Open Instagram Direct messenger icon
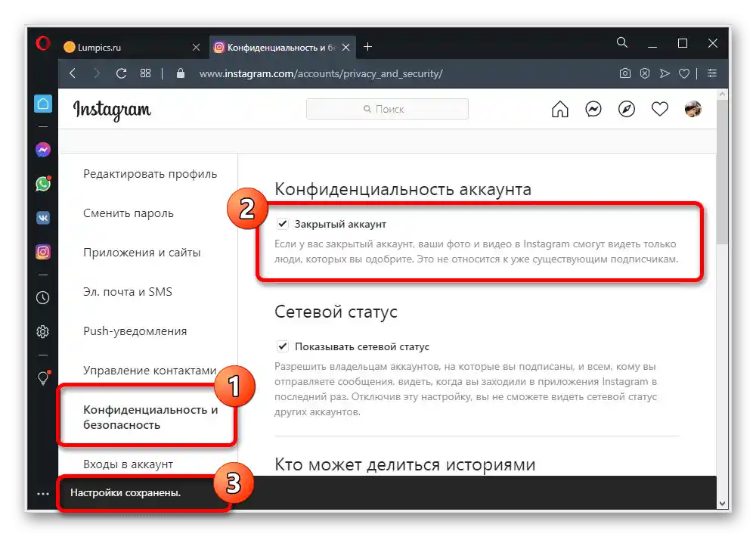756x537 pixels. coord(593,109)
